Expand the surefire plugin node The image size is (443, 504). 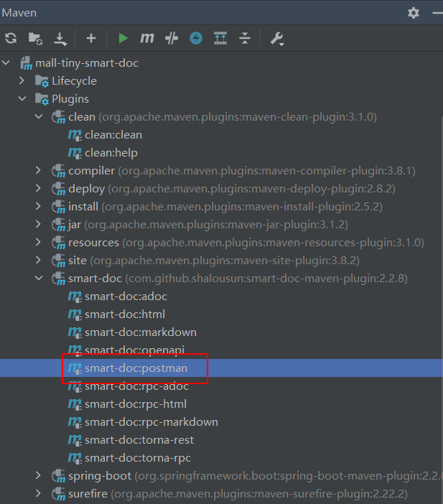[x=38, y=493]
